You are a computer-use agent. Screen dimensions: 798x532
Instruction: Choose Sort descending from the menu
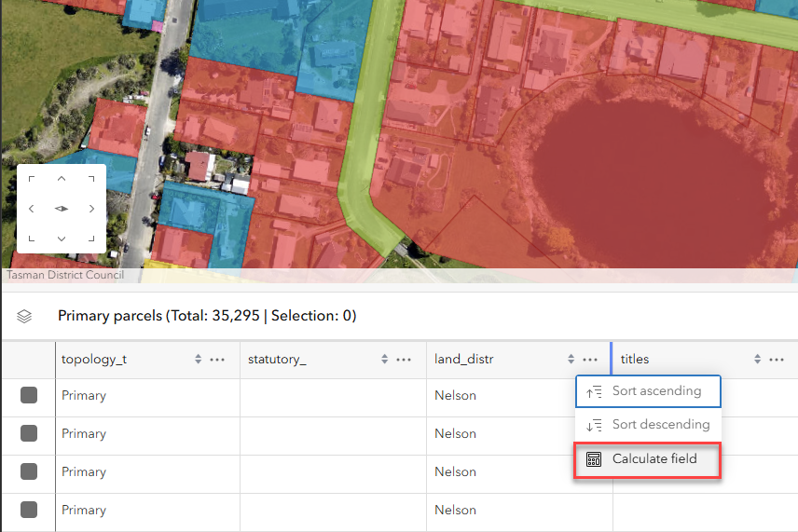648,425
